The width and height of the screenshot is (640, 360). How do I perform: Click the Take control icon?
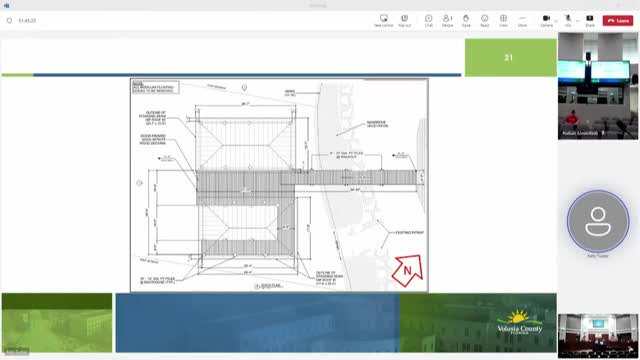tap(384, 20)
